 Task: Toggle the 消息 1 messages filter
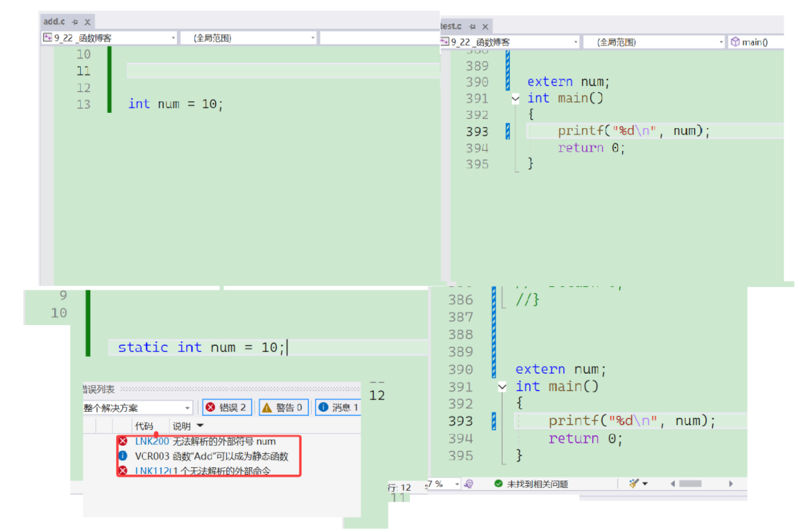pyautogui.click(x=338, y=407)
